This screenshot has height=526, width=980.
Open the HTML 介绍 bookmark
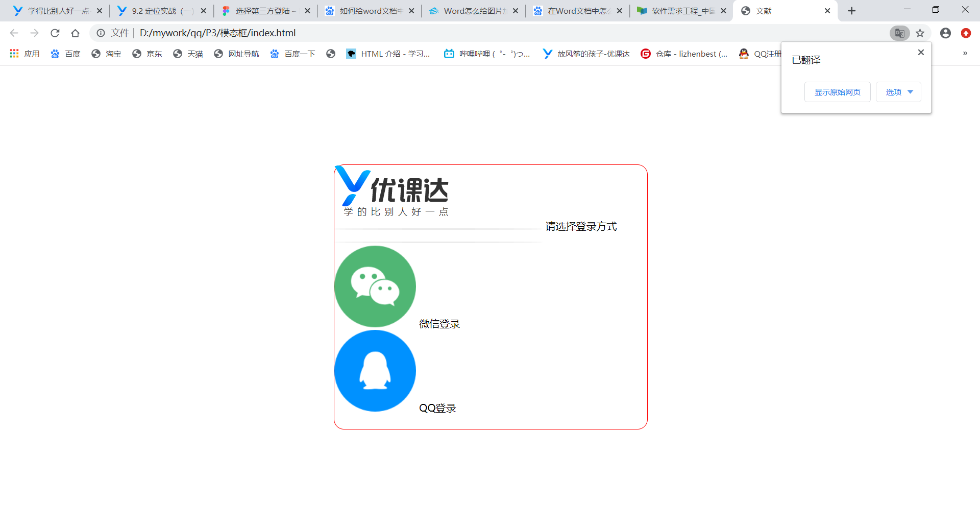click(388, 54)
